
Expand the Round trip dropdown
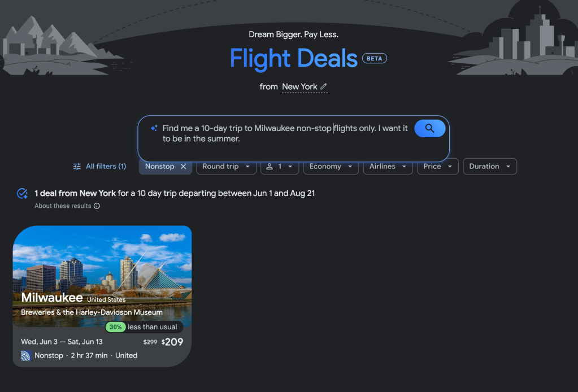(227, 167)
